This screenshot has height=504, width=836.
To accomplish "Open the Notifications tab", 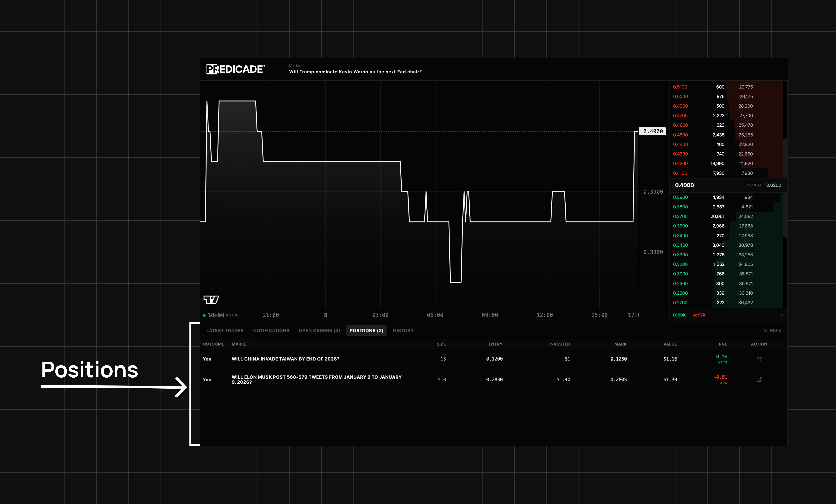I will point(271,330).
